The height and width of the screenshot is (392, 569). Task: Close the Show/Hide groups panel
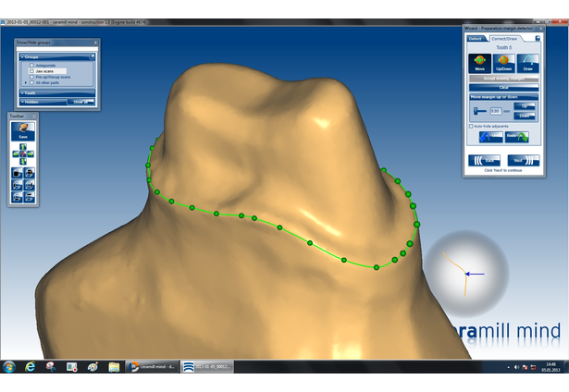point(95,43)
